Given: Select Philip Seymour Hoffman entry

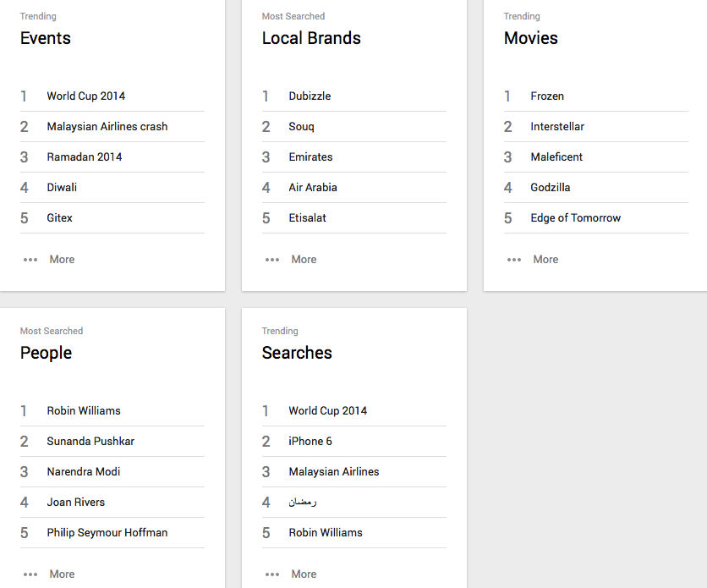Looking at the screenshot, I should tap(107, 533).
